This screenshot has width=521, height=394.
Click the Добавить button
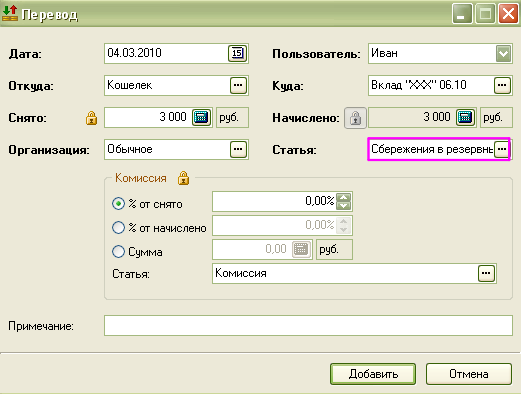(x=373, y=374)
